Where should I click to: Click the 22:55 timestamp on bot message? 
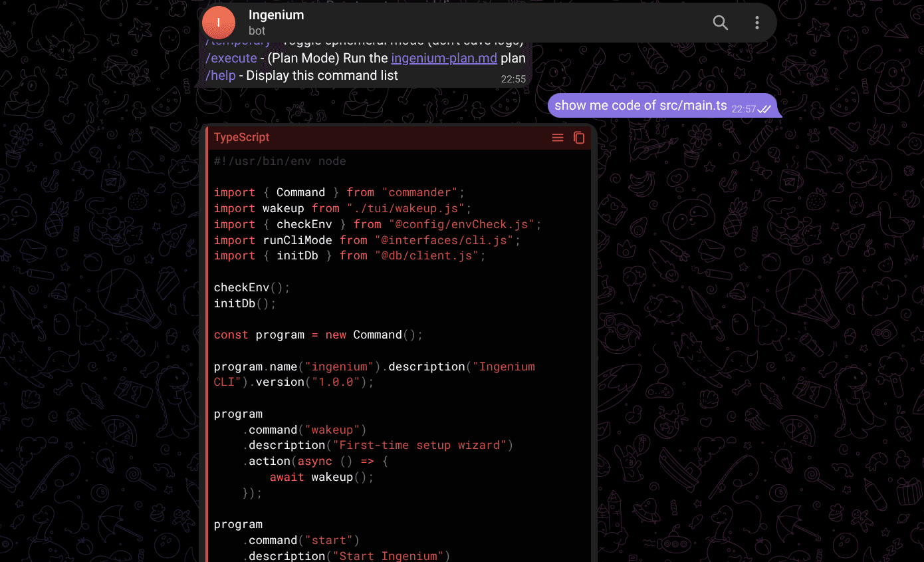coord(513,79)
